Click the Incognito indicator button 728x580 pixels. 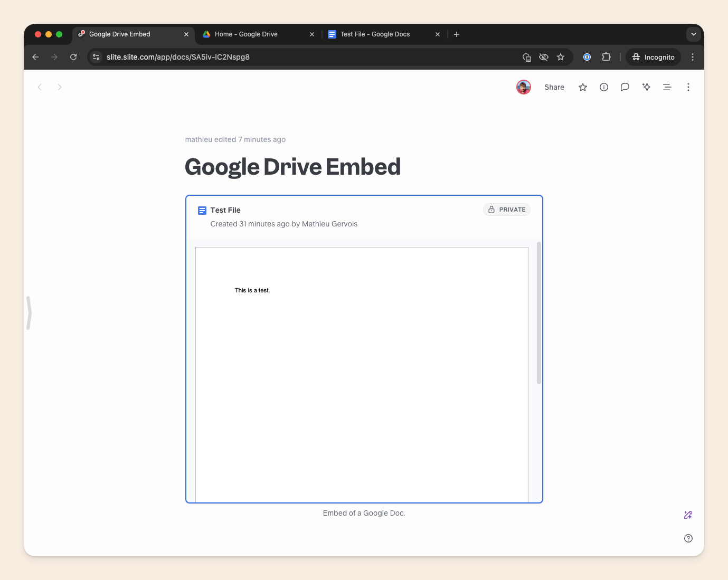(654, 57)
